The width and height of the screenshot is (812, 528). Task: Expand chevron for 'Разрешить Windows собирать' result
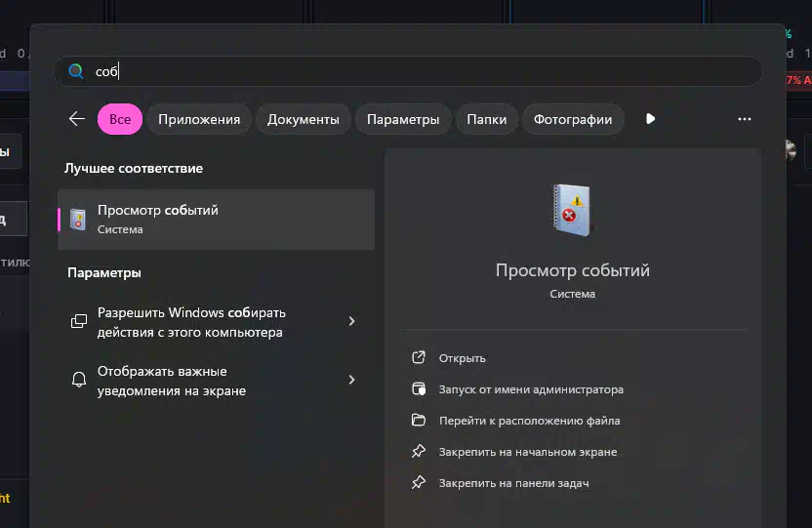click(x=351, y=321)
